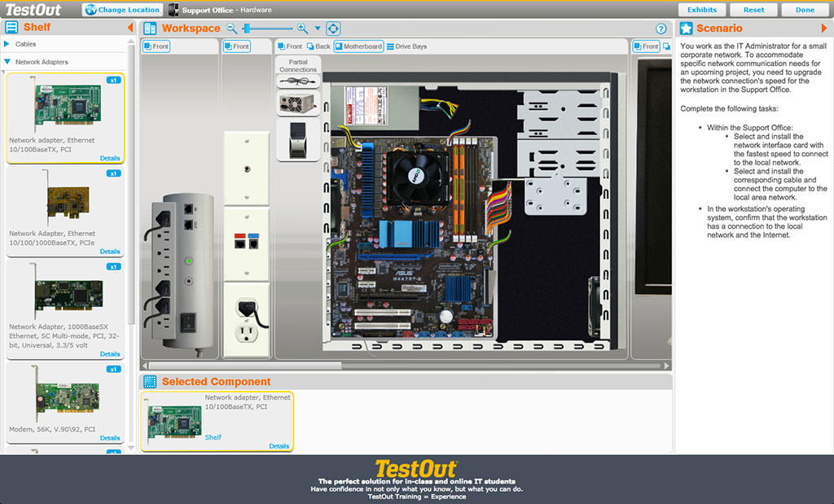Click the Change Location button
Image resolution: width=834 pixels, height=504 pixels.
click(x=122, y=10)
